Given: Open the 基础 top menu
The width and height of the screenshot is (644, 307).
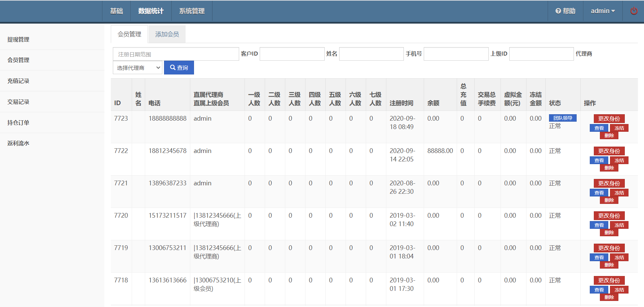Looking at the screenshot, I should coord(117,11).
